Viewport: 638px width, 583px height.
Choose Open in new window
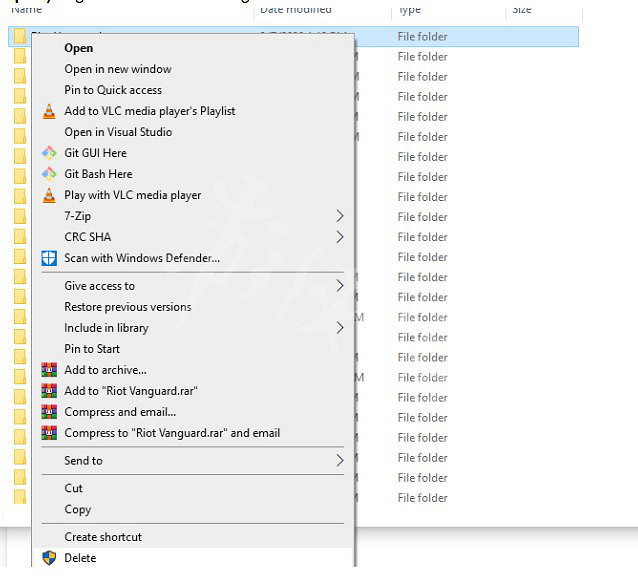click(118, 69)
